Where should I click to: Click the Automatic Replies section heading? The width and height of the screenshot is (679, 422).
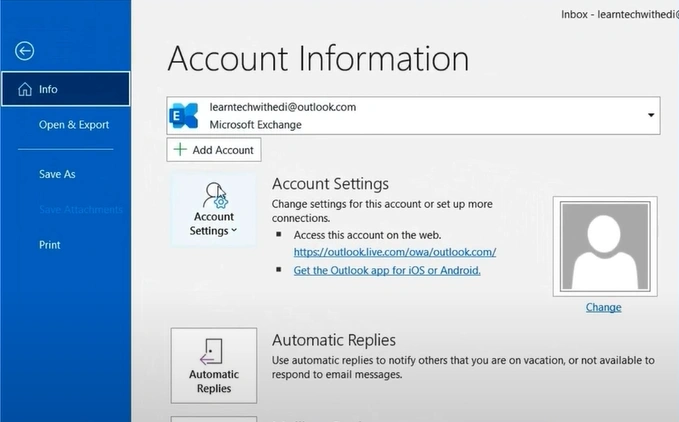(334, 340)
